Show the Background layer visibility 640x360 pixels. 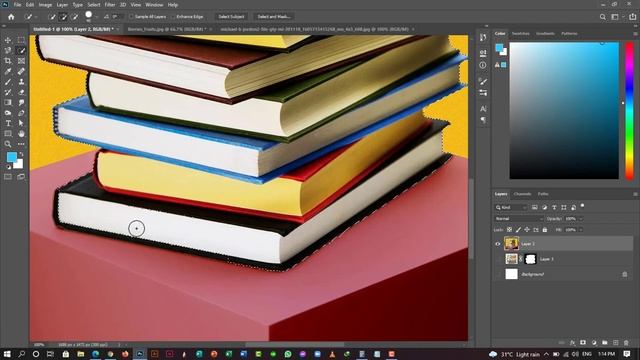pyautogui.click(x=498, y=274)
